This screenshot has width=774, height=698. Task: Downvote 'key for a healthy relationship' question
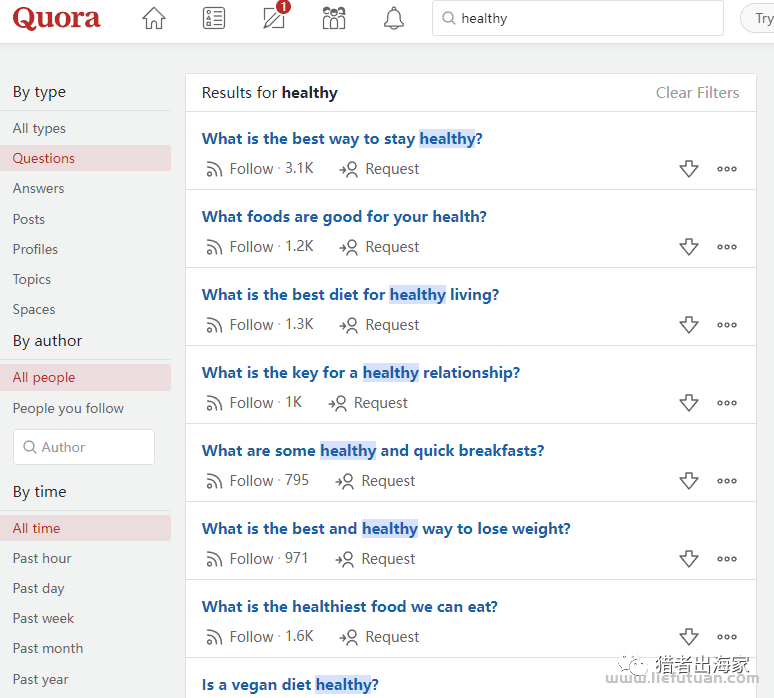689,403
